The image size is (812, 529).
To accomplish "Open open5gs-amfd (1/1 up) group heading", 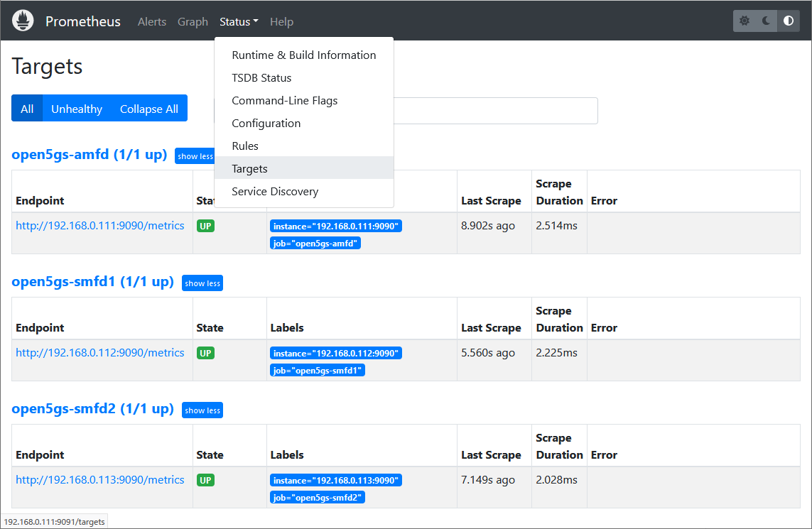I will point(89,154).
